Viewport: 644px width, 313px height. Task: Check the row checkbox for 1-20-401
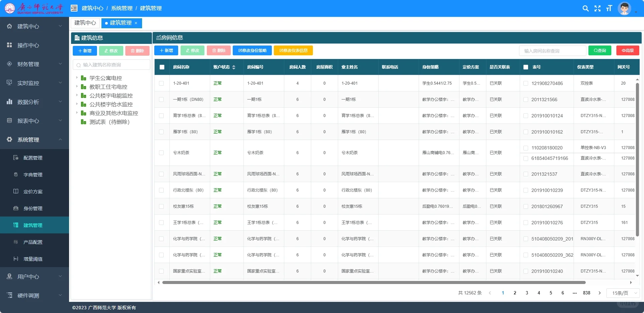pos(161,83)
